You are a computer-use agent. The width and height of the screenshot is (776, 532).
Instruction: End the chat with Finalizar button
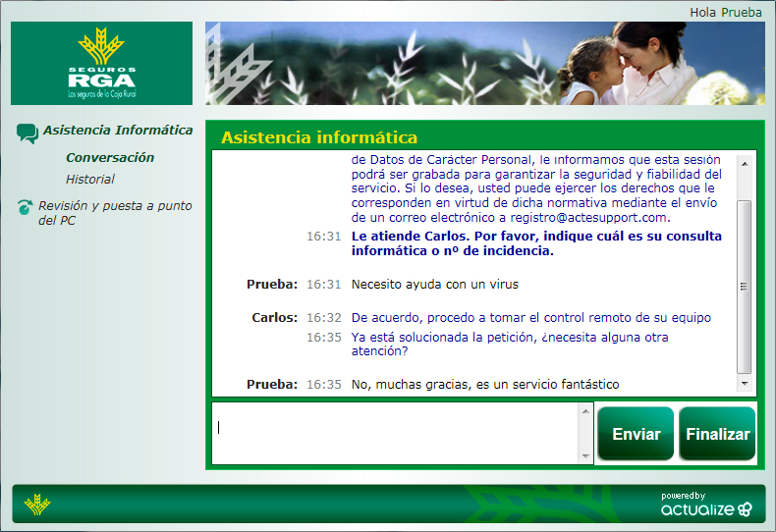718,434
